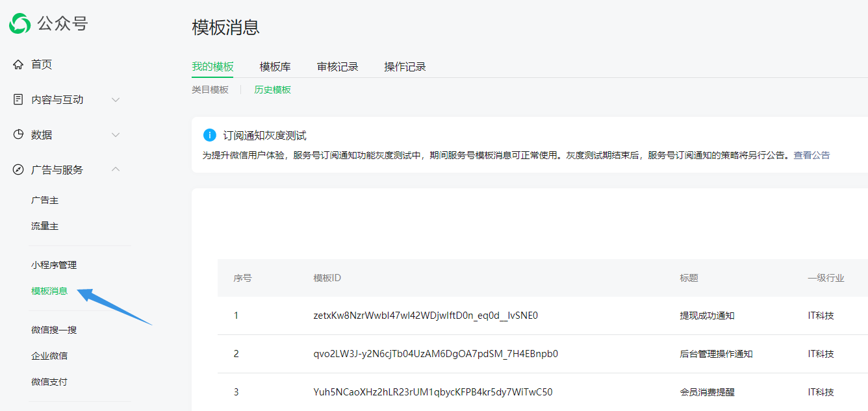
Task: Click the 广告与服务 compass icon
Action: tap(18, 169)
